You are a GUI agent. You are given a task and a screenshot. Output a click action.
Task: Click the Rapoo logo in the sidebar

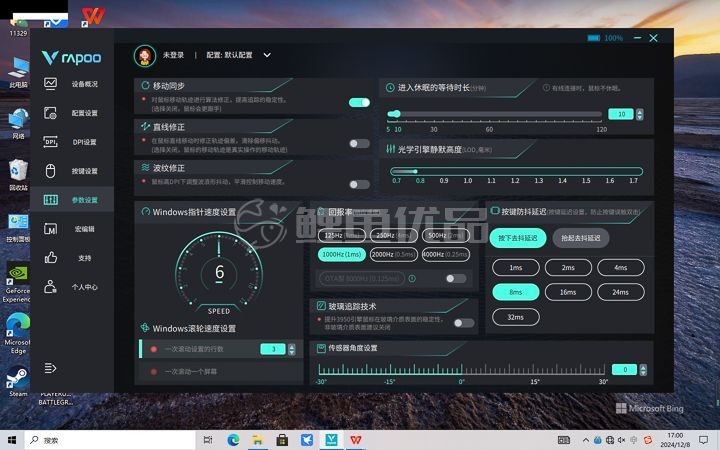(72, 57)
